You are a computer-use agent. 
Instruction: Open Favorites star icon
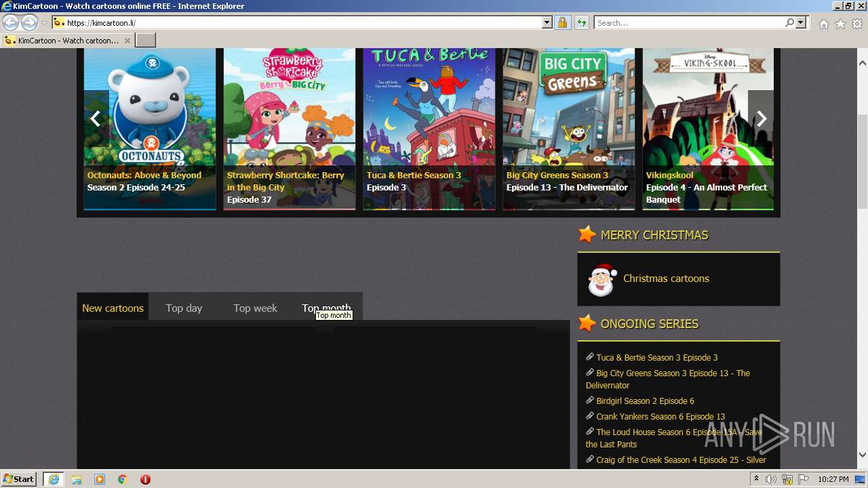(840, 24)
